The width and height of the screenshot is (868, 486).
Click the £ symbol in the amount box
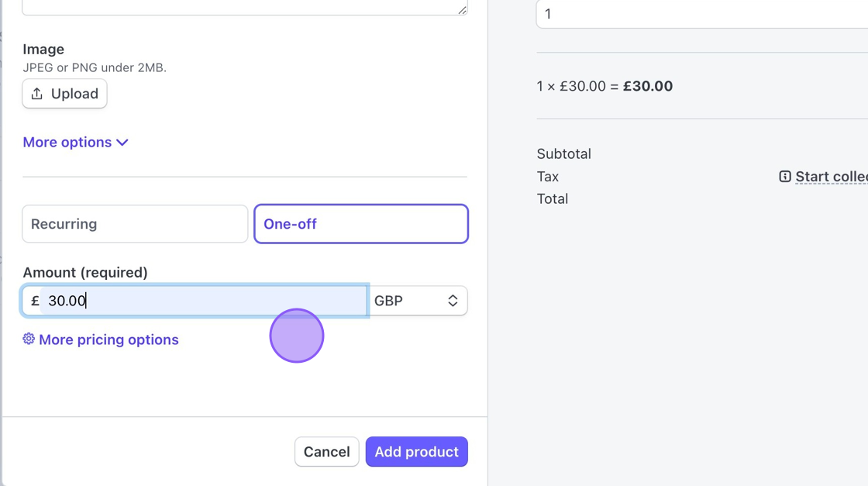35,301
